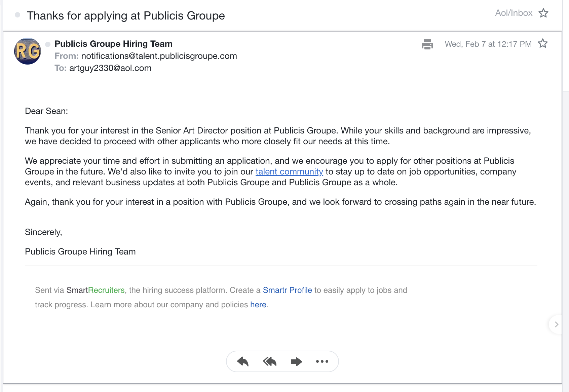
Task: Open the Smartr Profile link
Action: coord(288,290)
